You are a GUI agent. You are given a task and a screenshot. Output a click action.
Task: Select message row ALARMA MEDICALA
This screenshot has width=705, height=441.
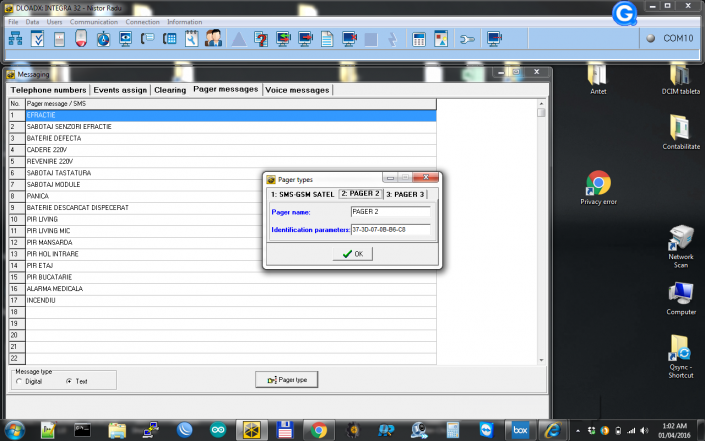[231, 289]
